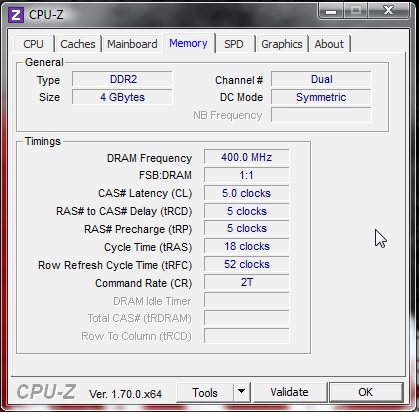Click the RAS# Precharge value 5 clocks
Viewport: 419px width, 412px height.
coord(247,229)
